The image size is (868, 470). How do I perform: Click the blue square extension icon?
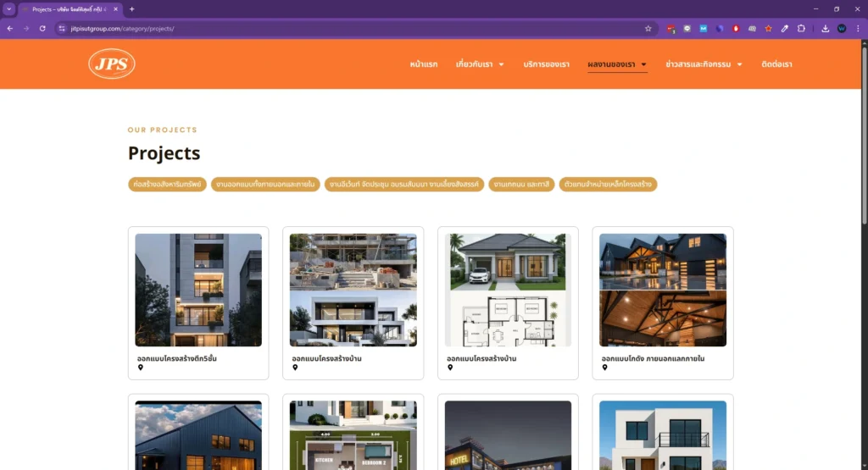[x=703, y=28]
